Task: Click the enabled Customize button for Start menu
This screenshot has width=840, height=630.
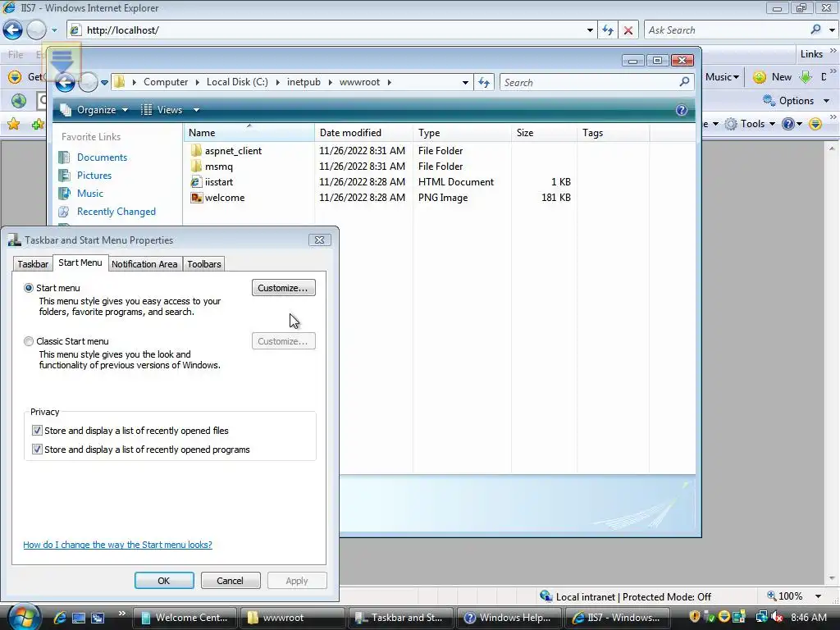Action: pyautogui.click(x=283, y=288)
